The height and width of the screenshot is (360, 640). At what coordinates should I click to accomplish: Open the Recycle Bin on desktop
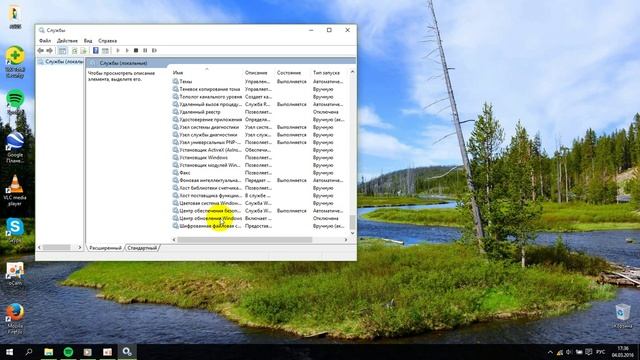pos(623,316)
